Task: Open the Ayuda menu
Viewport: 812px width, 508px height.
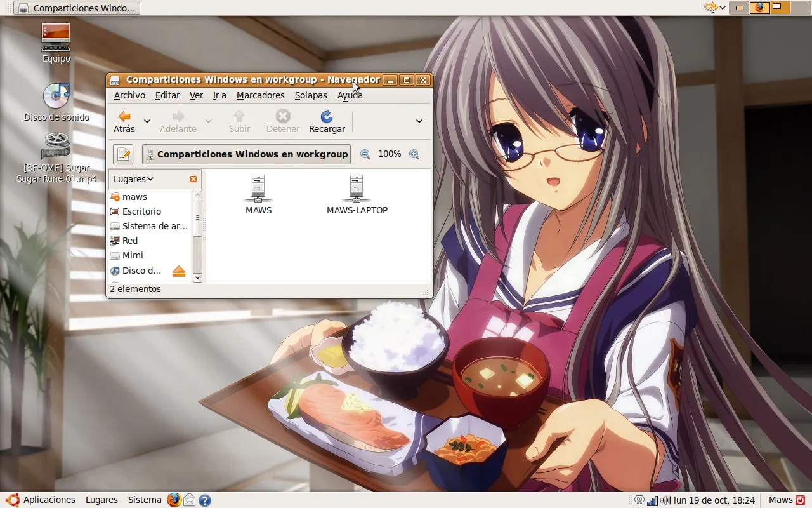Action: pyautogui.click(x=350, y=95)
